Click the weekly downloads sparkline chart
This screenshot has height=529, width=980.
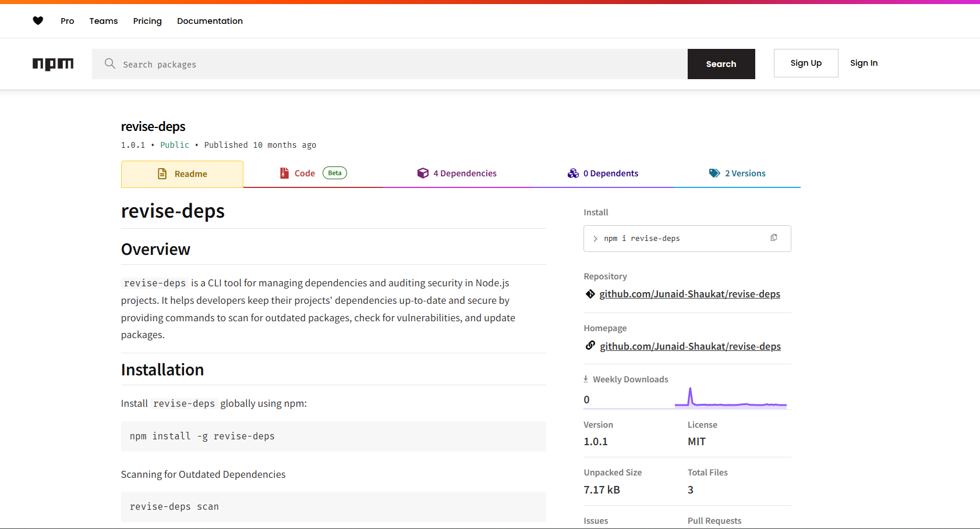(731, 397)
